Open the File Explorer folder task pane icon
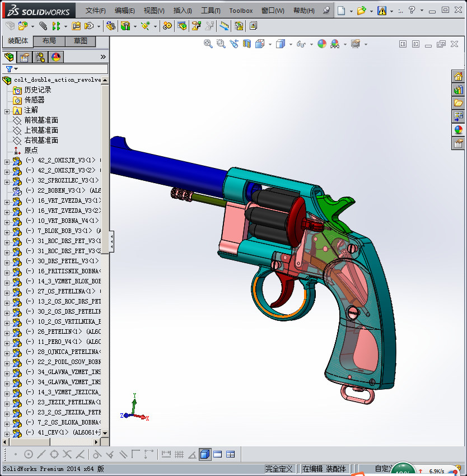This screenshot has height=476, width=467. (x=458, y=102)
